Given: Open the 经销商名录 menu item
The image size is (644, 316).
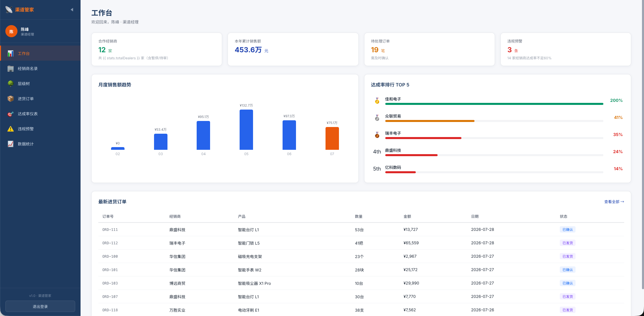Looking at the screenshot, I should point(40,69).
